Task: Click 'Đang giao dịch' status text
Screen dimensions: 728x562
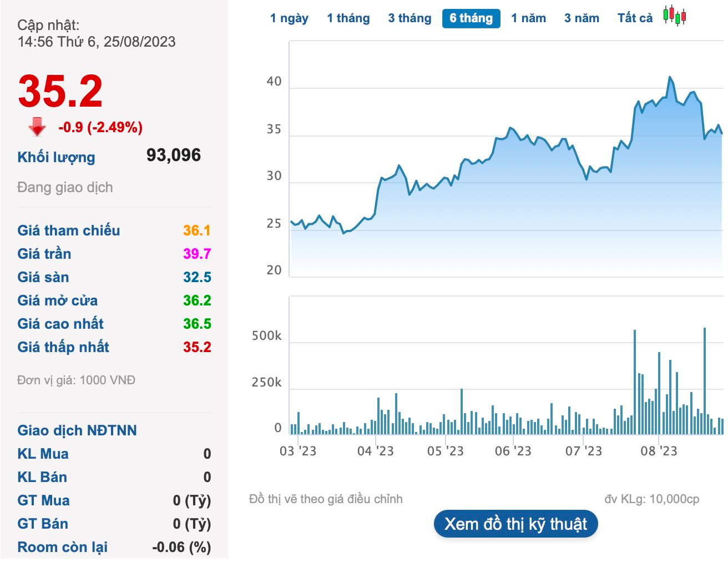Action: (x=65, y=187)
